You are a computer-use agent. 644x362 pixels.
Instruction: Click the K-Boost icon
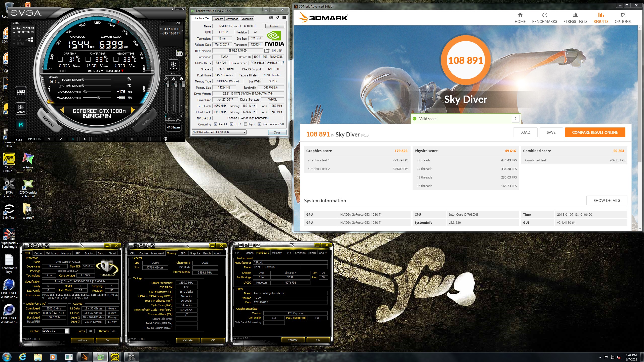(21, 125)
